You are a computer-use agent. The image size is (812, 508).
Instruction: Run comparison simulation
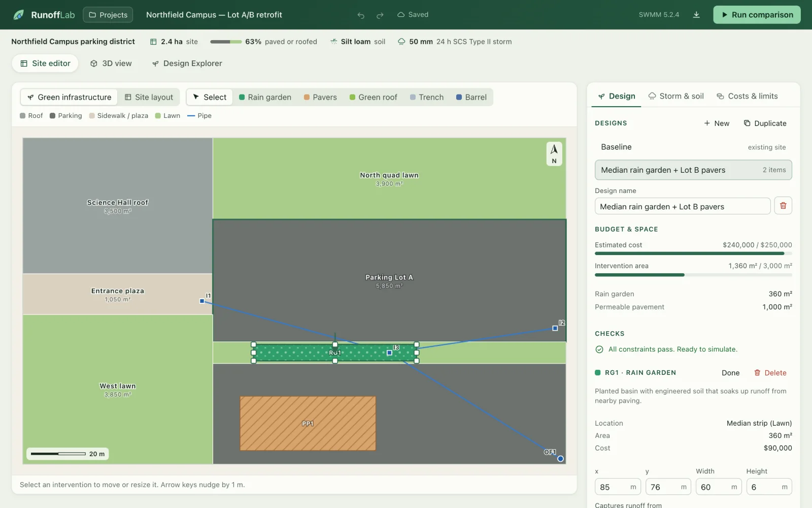coord(757,15)
